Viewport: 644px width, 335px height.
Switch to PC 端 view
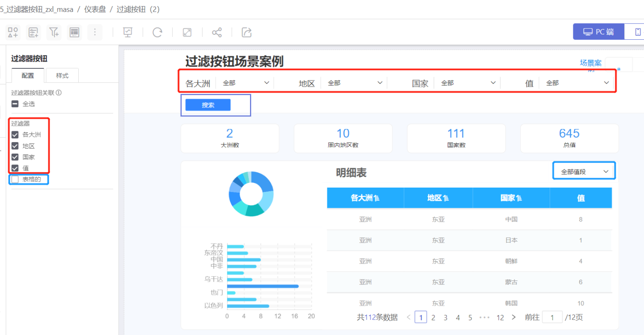point(598,32)
